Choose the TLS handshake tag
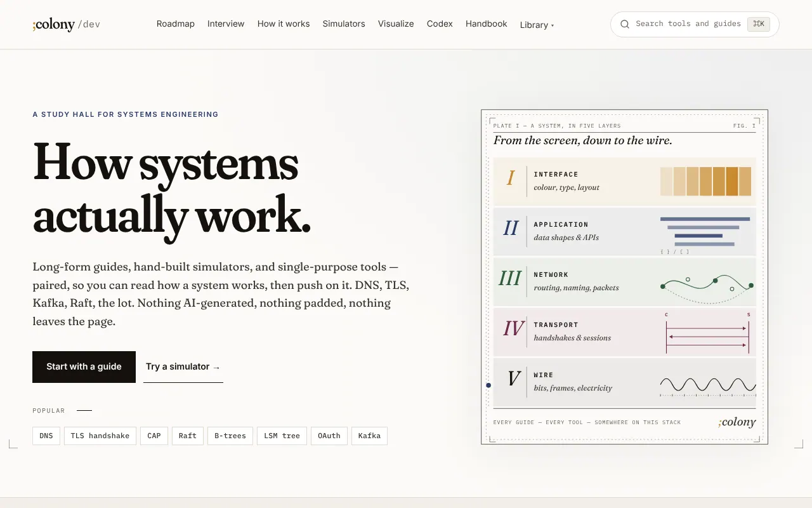812x508 pixels. [100, 436]
